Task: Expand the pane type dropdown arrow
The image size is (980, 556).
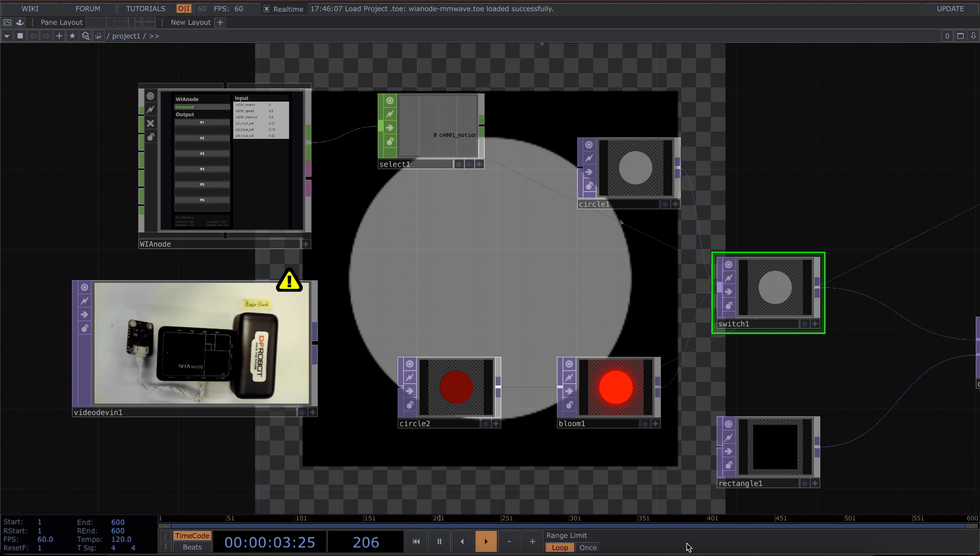Action: click(7, 36)
